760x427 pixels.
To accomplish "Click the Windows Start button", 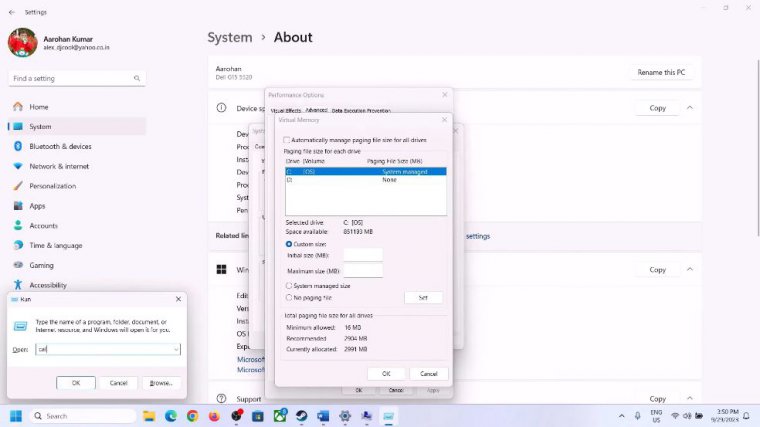I will pyautogui.click(x=16, y=416).
